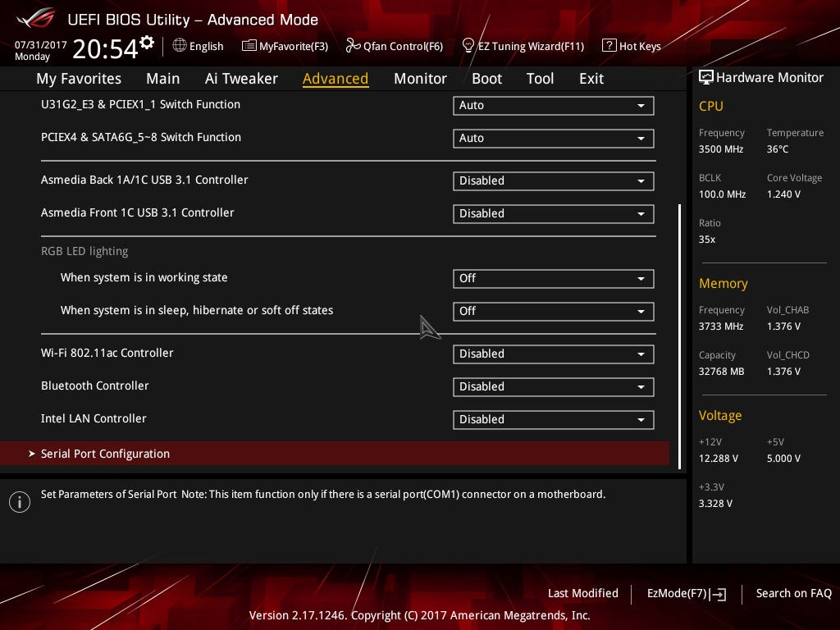840x630 pixels.
Task: Click the ROG logo icon
Action: click(36, 18)
